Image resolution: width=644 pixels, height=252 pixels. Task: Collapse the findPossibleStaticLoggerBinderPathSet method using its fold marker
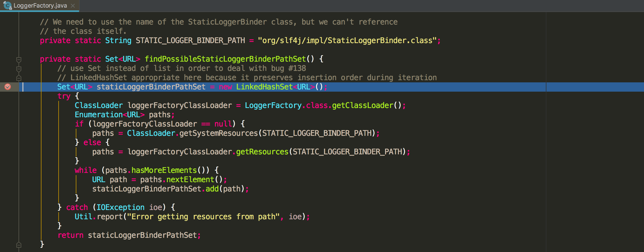click(x=19, y=59)
